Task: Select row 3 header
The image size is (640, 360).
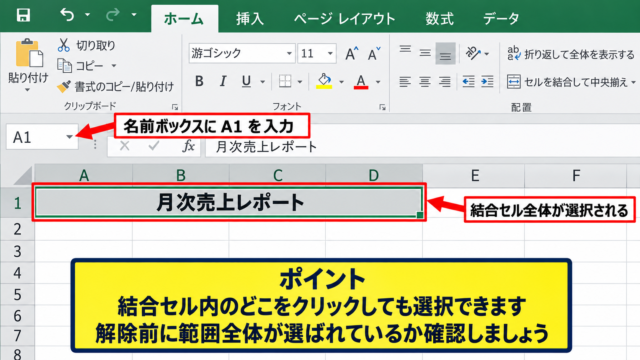Action: pyautogui.click(x=17, y=251)
